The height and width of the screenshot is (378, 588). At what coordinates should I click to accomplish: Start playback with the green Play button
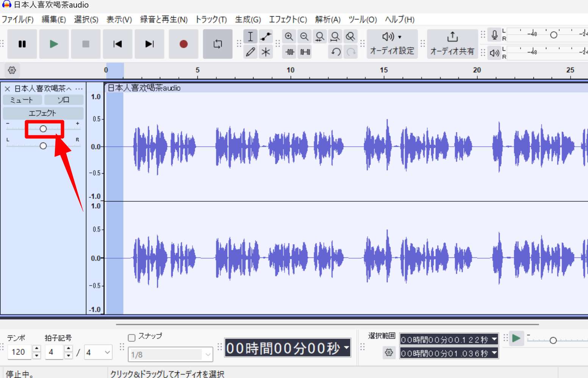pos(54,44)
